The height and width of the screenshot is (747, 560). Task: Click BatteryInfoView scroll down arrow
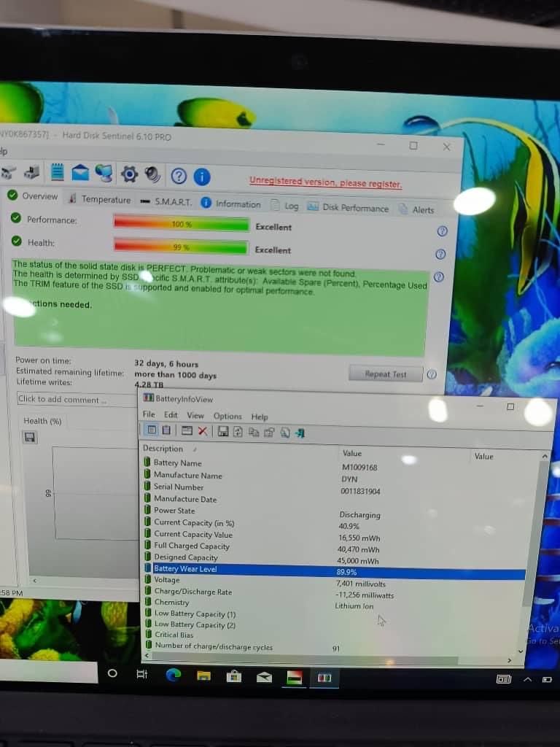pos(521,651)
